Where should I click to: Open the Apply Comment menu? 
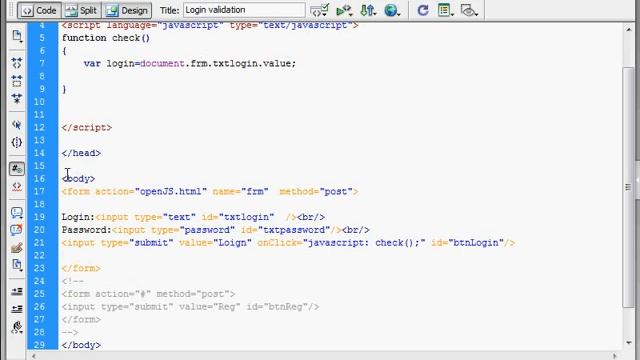tap(17, 213)
